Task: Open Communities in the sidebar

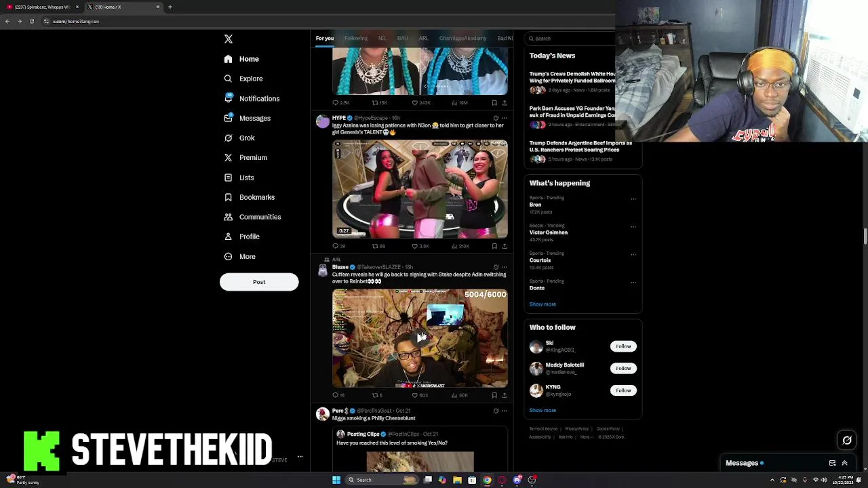Action: tap(252, 217)
